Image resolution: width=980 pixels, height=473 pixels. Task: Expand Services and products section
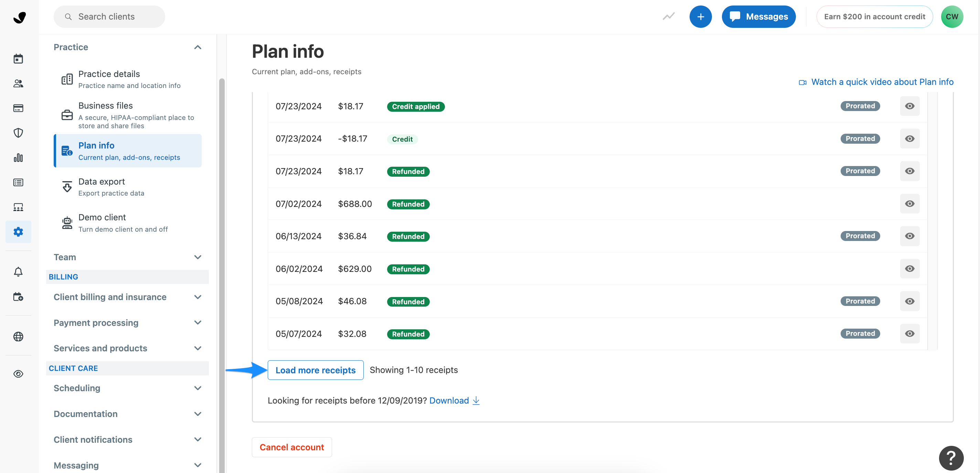pyautogui.click(x=198, y=348)
